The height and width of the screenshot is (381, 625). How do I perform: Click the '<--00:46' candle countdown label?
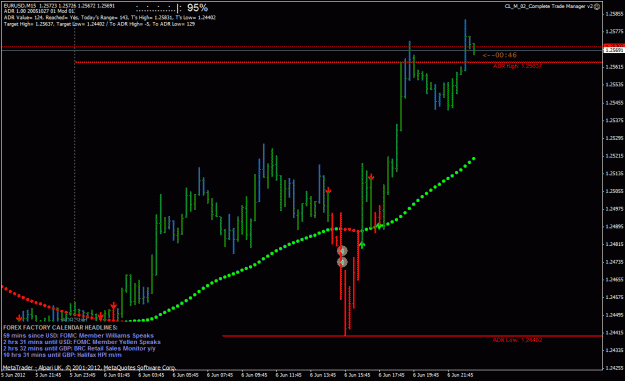click(x=499, y=55)
